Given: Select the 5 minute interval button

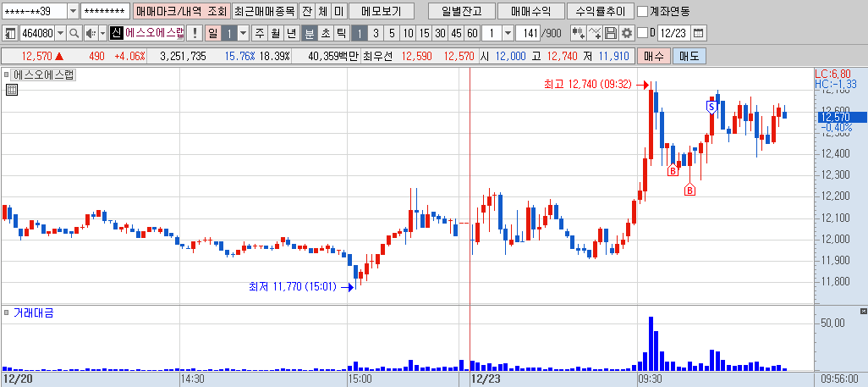Looking at the screenshot, I should click(392, 33).
